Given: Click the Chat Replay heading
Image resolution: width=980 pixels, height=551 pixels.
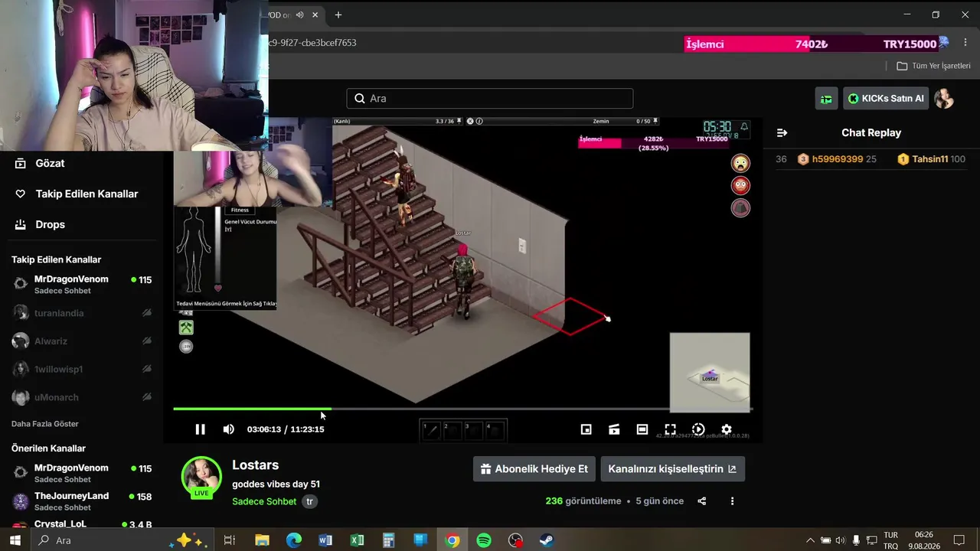Looking at the screenshot, I should click(871, 132).
